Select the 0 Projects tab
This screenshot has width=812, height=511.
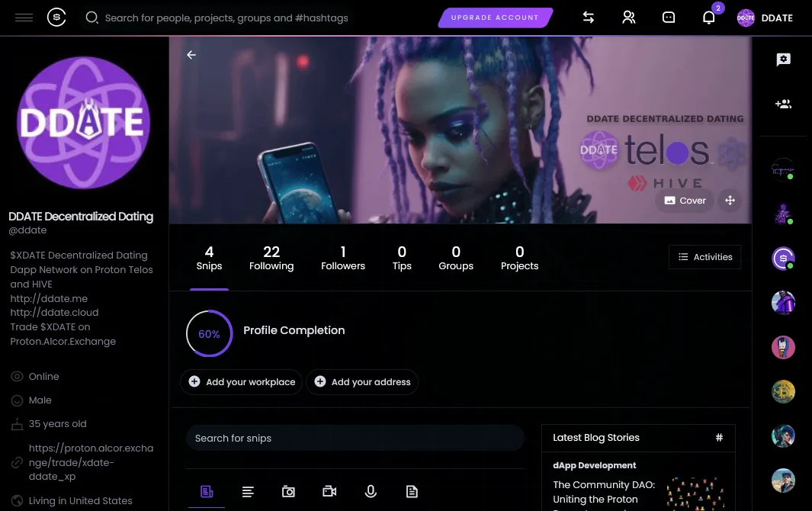tap(519, 258)
